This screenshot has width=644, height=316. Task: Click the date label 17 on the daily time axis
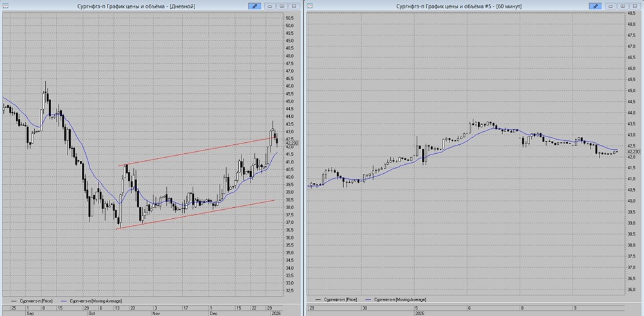185,308
